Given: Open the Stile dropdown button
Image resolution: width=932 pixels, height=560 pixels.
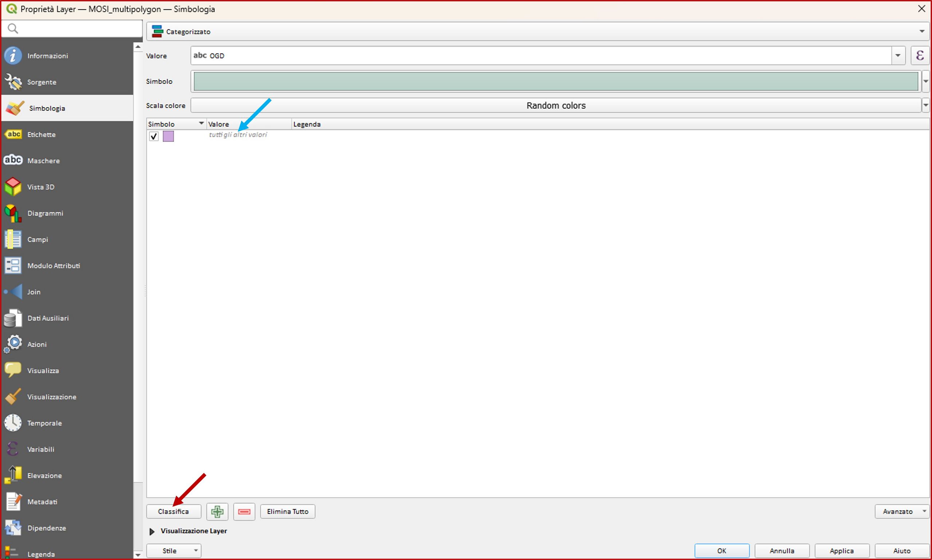Looking at the screenshot, I should click(x=174, y=551).
